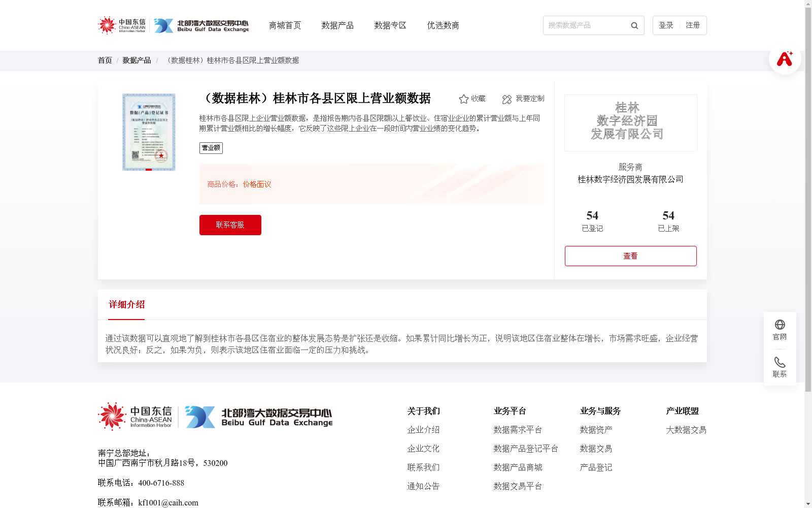Click the 联系 phone icon in sidebar
The width and height of the screenshot is (812, 508).
pyautogui.click(x=780, y=363)
